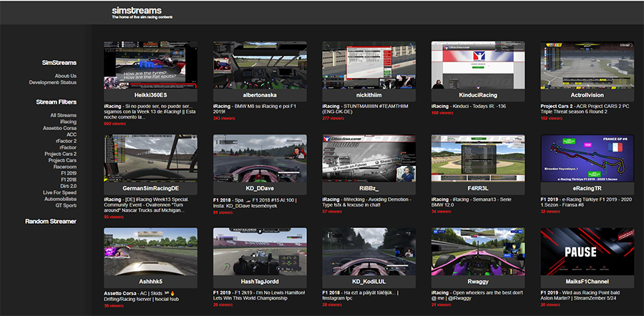
Task: Click the eRacingTR name bar
Action: (x=587, y=189)
